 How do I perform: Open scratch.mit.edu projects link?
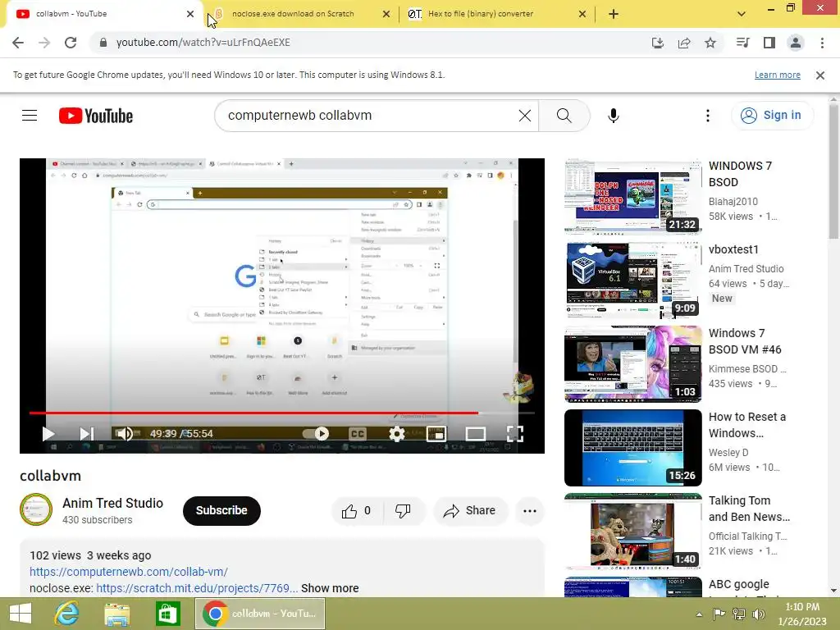(x=197, y=588)
